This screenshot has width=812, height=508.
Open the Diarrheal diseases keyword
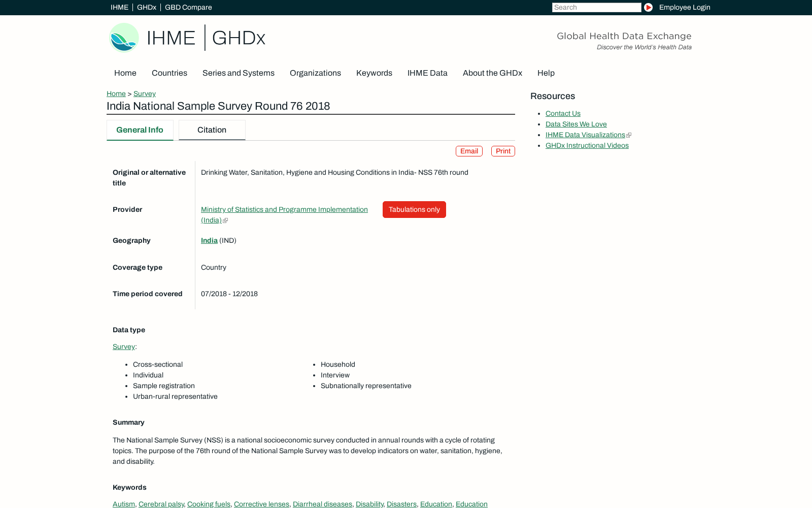tap(322, 504)
